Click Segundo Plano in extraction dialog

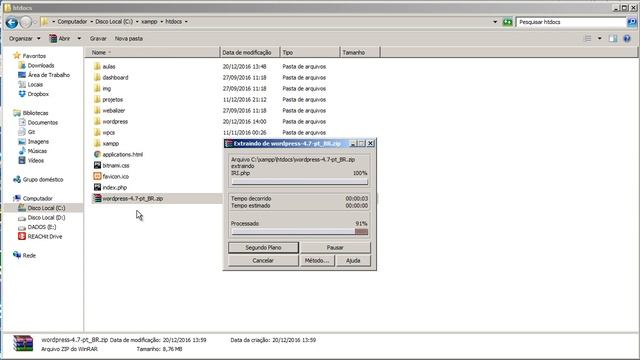pyautogui.click(x=263, y=247)
